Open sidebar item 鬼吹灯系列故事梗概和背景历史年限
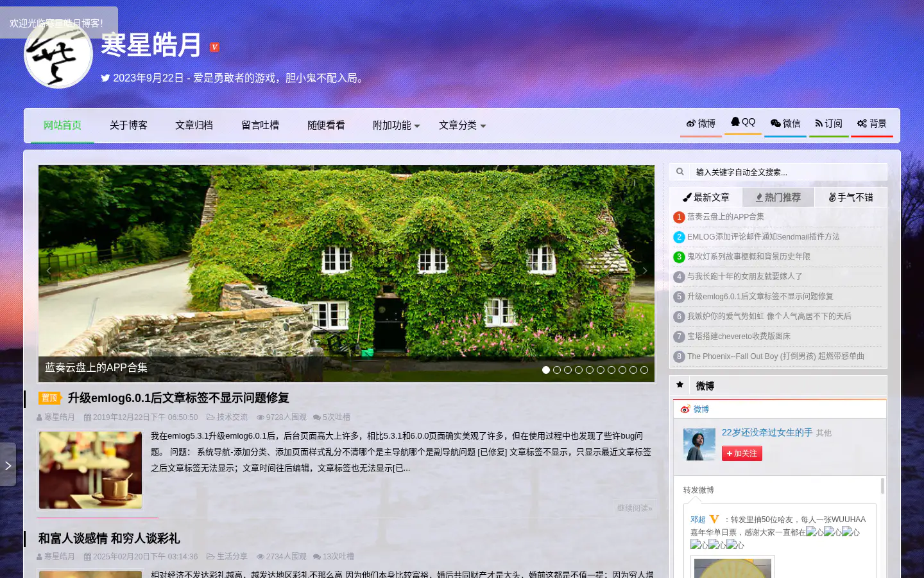This screenshot has width=924, height=578. (x=749, y=257)
